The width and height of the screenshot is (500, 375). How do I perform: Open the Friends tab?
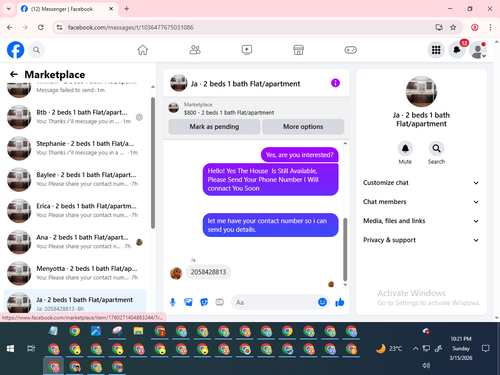195,50
